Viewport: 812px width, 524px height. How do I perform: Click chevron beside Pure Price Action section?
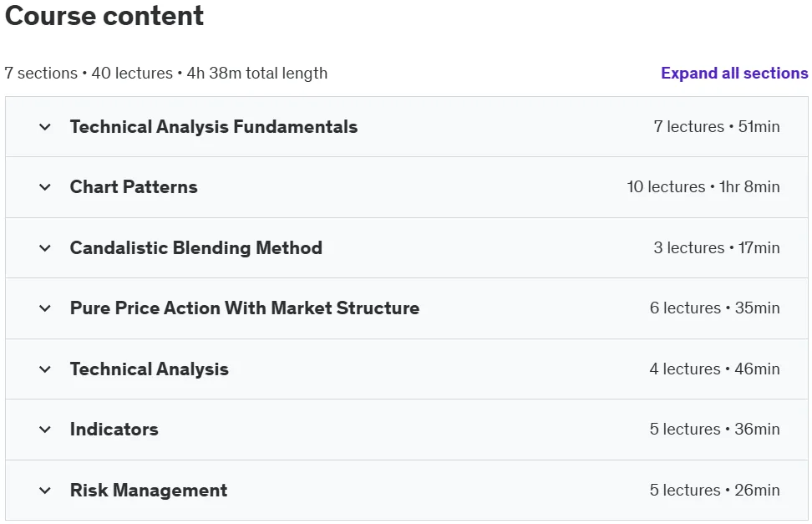(45, 308)
